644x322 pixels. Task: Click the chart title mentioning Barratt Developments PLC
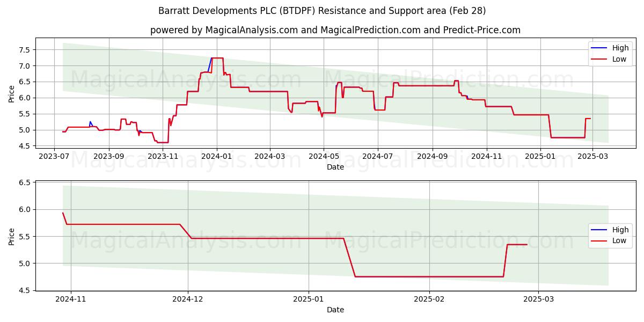[322, 11]
